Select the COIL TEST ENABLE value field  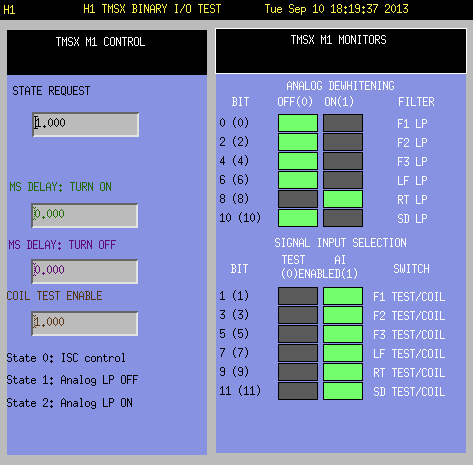(x=85, y=323)
